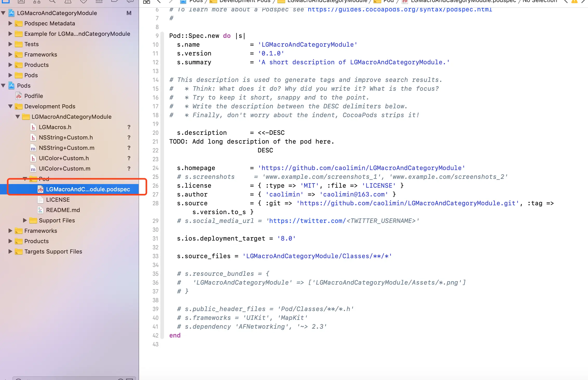Click the related items grid icon
The image size is (588, 380).
tap(147, 2)
